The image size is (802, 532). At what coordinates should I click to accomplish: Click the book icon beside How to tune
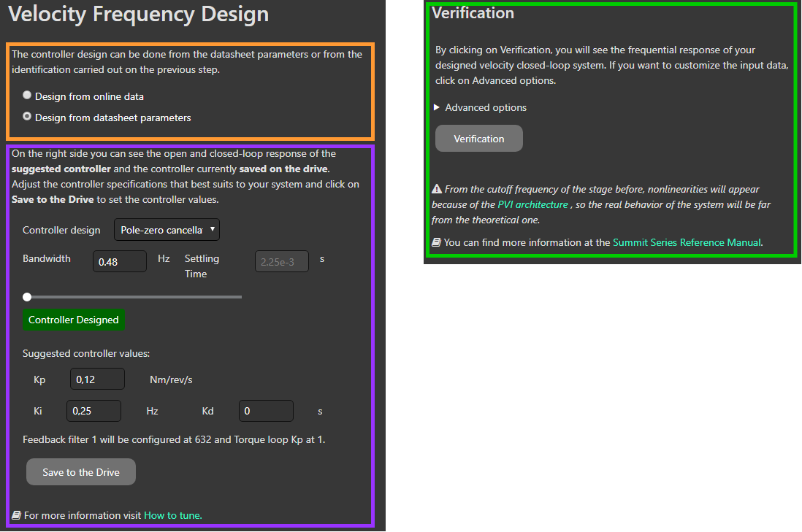[16, 515]
